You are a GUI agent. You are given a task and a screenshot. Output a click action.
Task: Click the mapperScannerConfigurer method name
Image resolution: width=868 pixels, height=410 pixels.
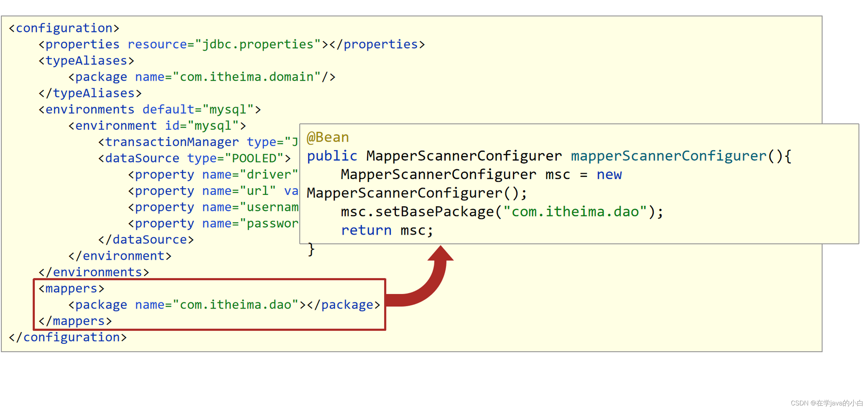(x=668, y=156)
